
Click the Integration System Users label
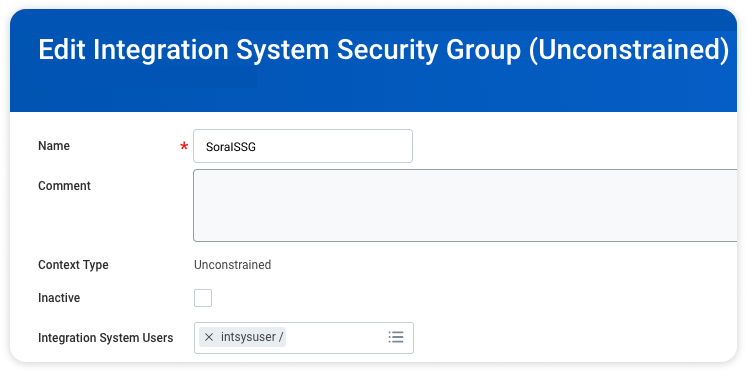106,338
